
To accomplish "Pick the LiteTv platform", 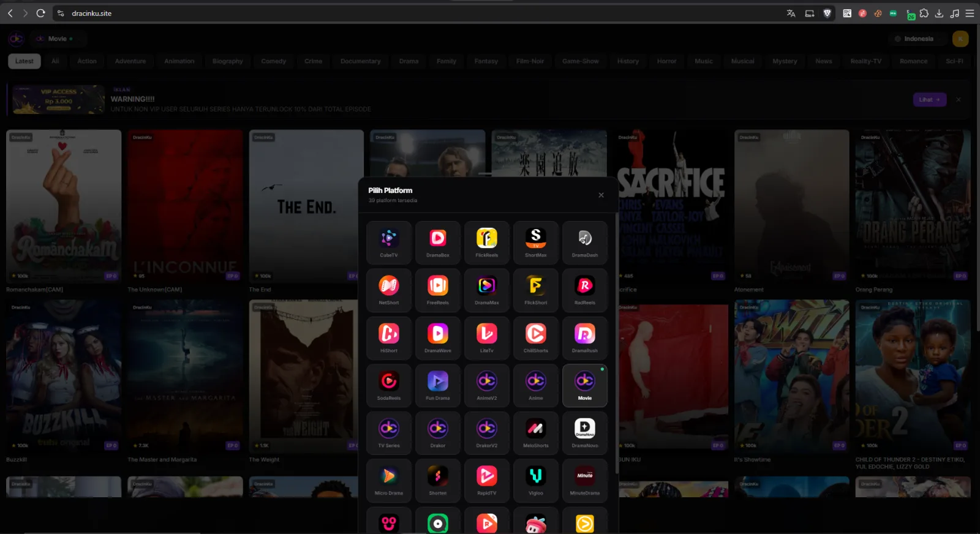I will click(x=487, y=338).
